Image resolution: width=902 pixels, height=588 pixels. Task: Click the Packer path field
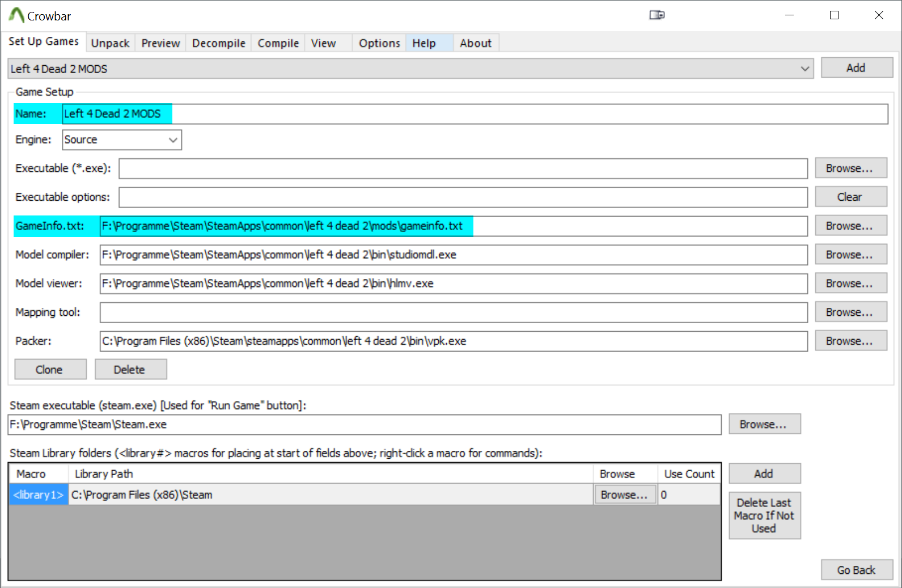click(454, 341)
